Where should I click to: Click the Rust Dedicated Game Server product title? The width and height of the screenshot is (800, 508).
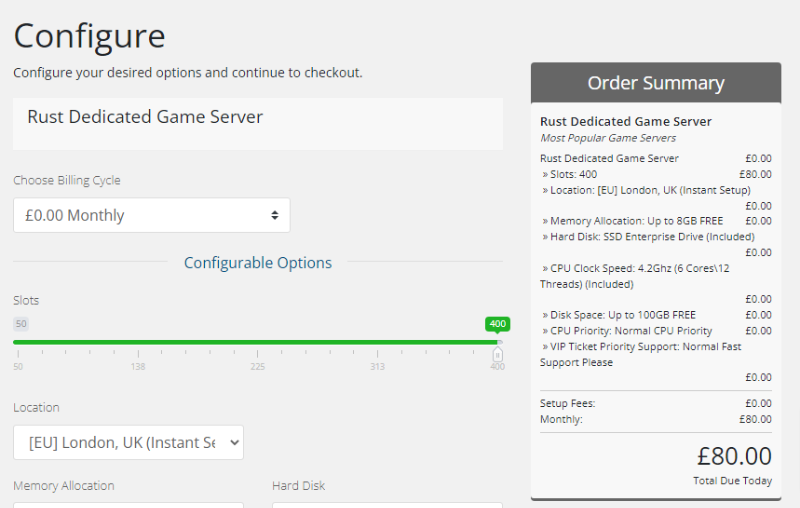(145, 117)
